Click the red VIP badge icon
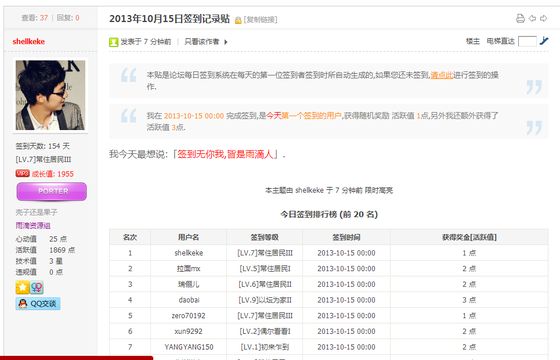Image resolution: width=560 pixels, height=360 pixels. (x=22, y=173)
